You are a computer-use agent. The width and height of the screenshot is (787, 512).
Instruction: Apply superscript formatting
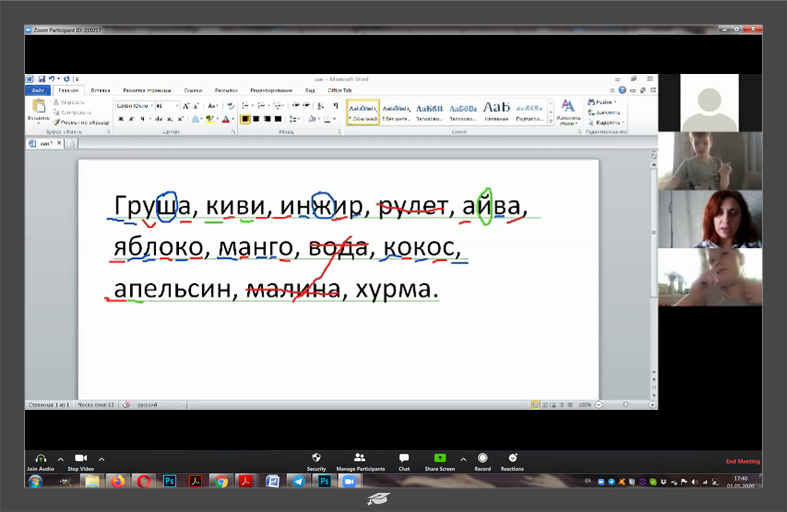coord(180,119)
